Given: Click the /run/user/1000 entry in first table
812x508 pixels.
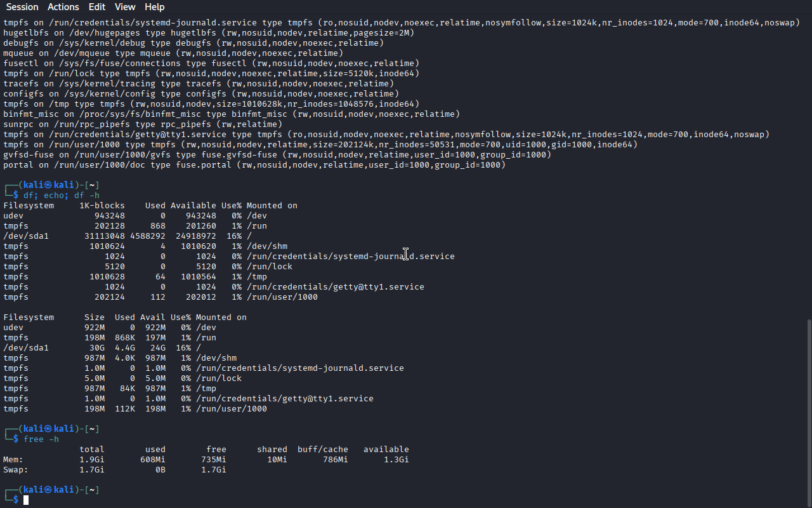Looking at the screenshot, I should point(282,297).
